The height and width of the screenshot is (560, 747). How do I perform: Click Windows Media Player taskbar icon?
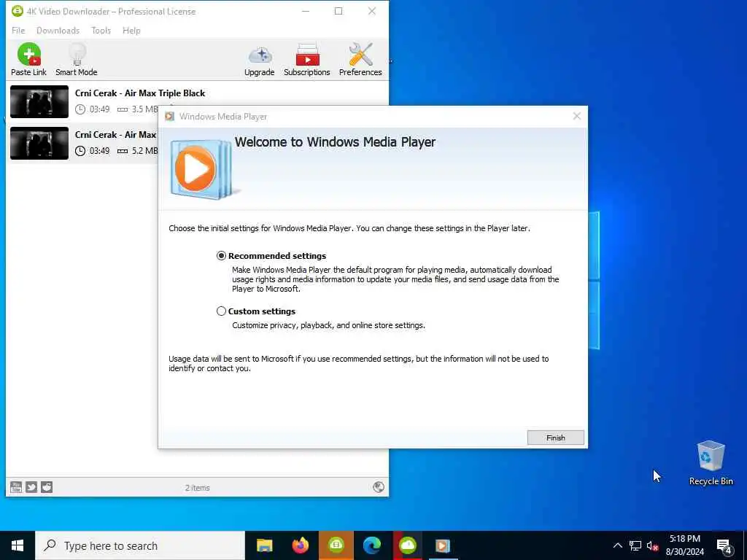click(x=443, y=545)
